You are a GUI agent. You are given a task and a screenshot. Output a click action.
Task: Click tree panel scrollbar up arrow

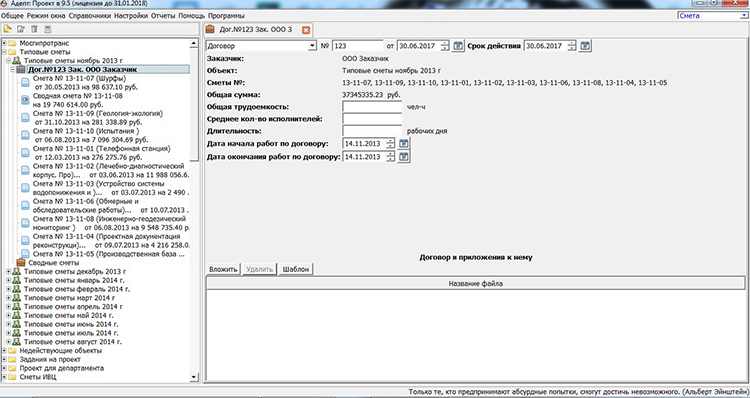pos(194,43)
